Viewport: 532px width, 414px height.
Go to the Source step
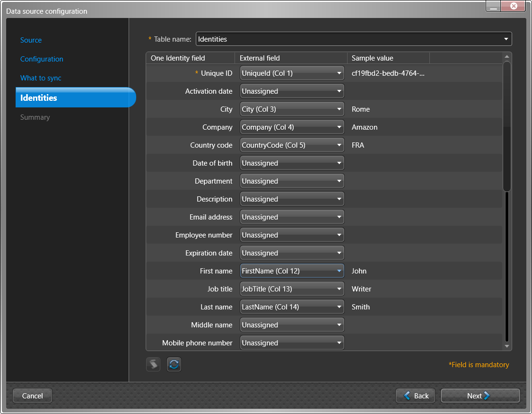coord(31,40)
